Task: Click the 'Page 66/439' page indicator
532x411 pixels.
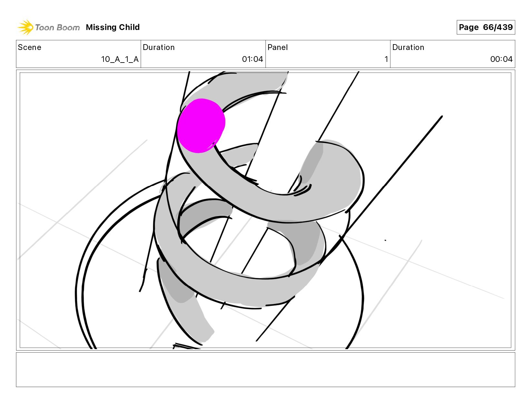Action: coord(486,27)
